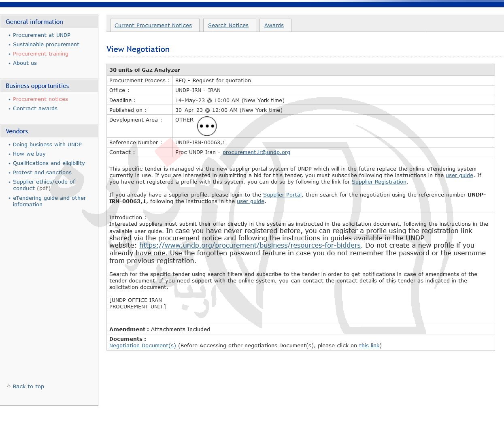Click Back to top link
The height and width of the screenshot is (432, 504).
[28, 387]
